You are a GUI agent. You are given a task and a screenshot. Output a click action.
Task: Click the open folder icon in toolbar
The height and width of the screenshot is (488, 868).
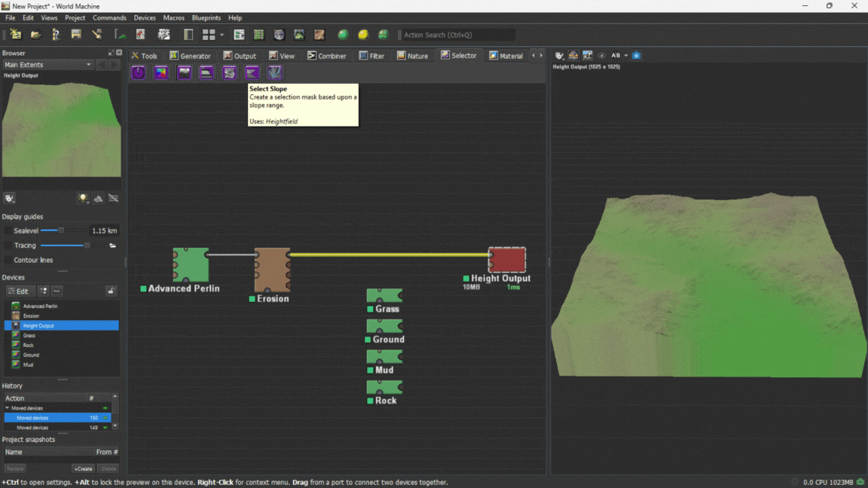pyautogui.click(x=35, y=35)
